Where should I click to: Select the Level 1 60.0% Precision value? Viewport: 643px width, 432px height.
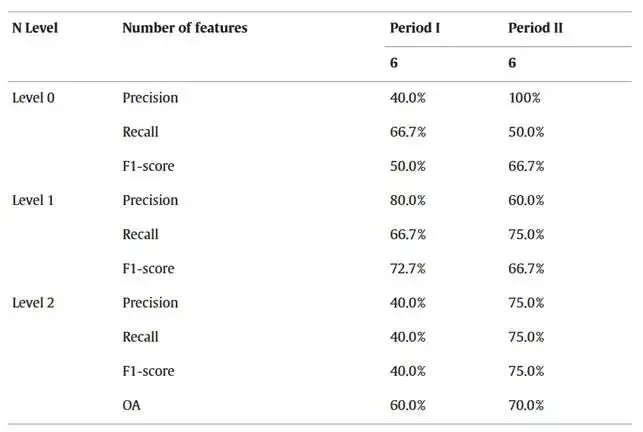tap(526, 200)
